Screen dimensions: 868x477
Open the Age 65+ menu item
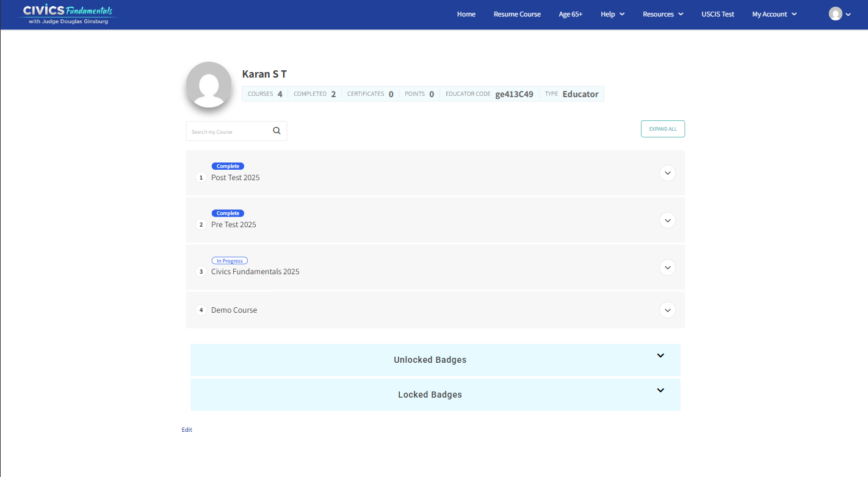pos(570,14)
